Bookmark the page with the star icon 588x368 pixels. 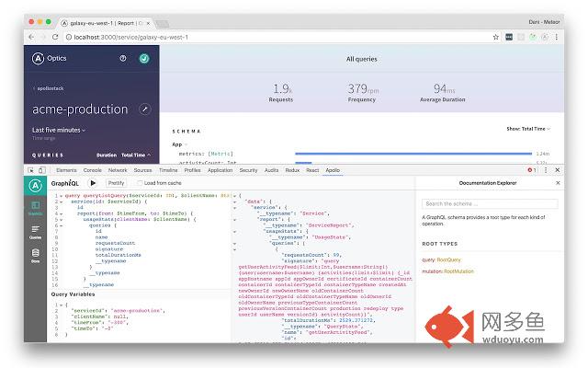tap(496, 37)
